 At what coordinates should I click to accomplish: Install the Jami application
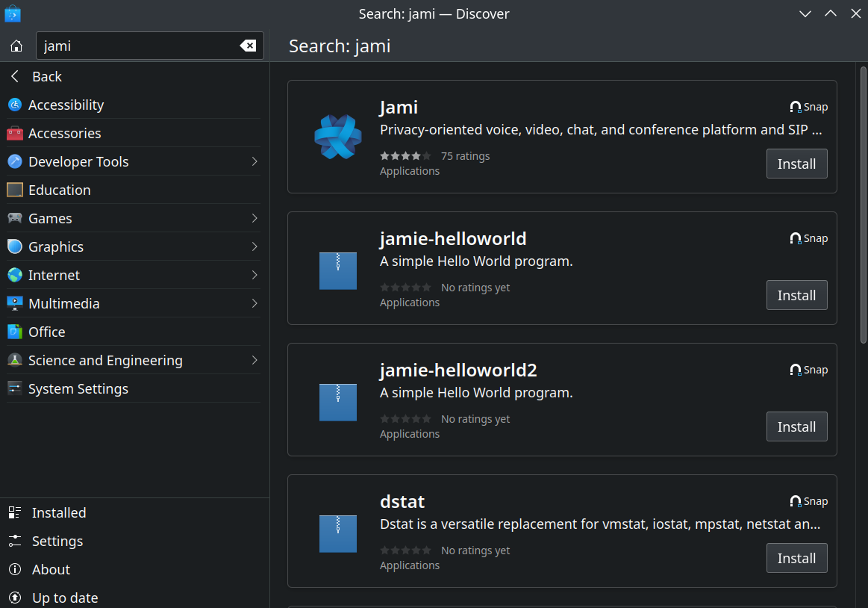click(796, 164)
